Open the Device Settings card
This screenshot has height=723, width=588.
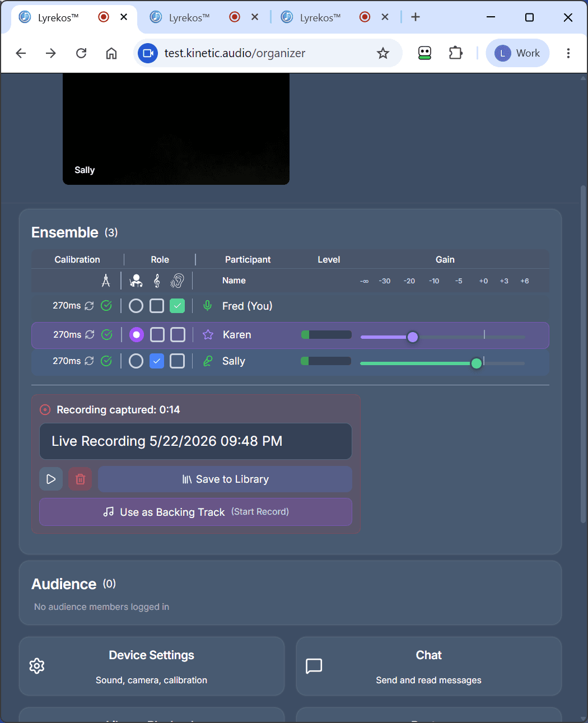click(152, 666)
